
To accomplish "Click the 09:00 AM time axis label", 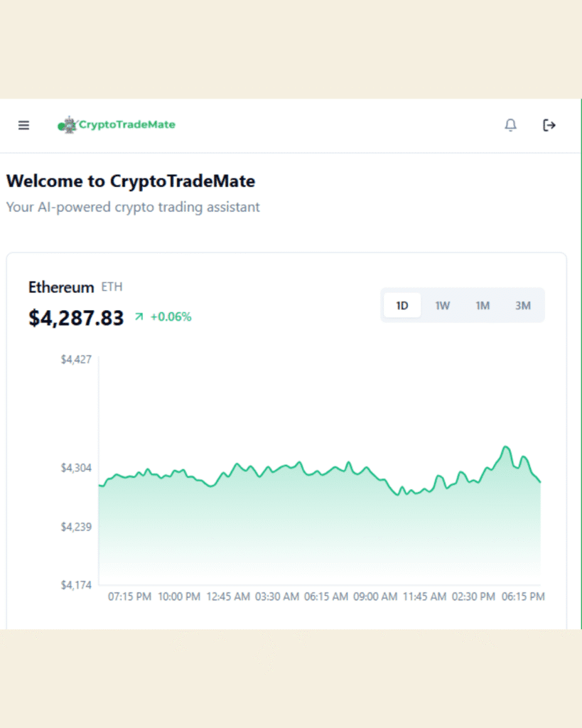I will tap(375, 596).
